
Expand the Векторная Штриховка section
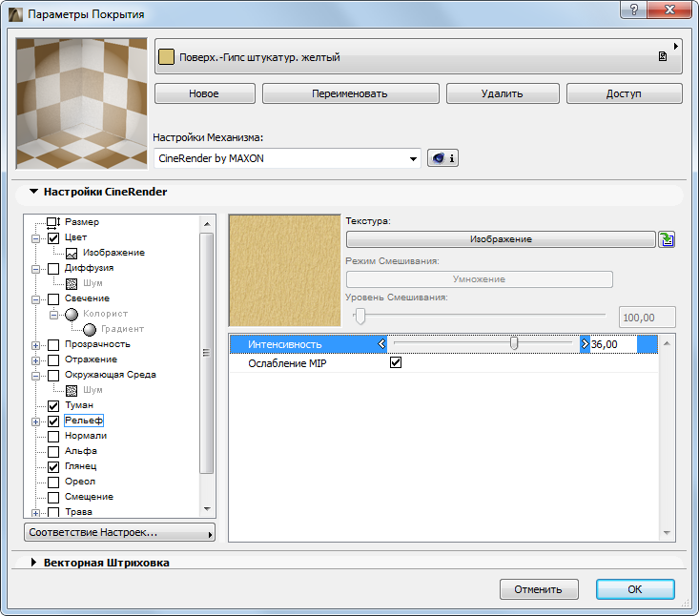pyautogui.click(x=33, y=562)
